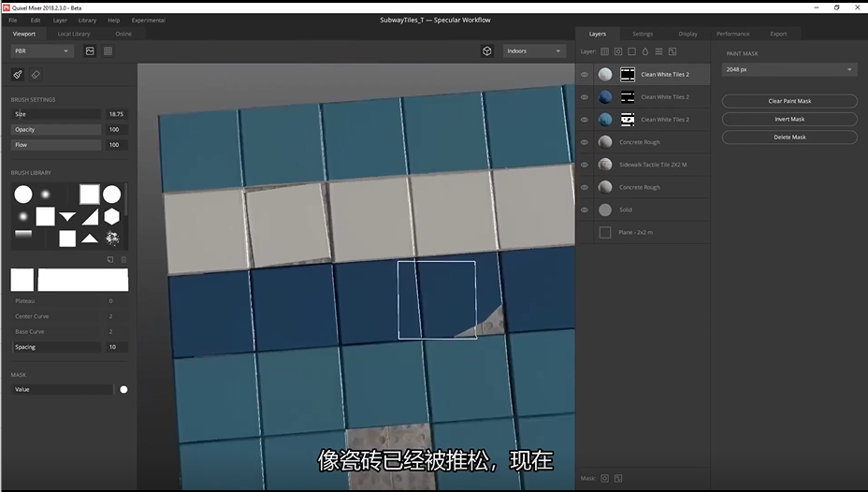Select the mask thumbnail of the white-sphere Clean White Tiles 2 layer

click(x=628, y=74)
